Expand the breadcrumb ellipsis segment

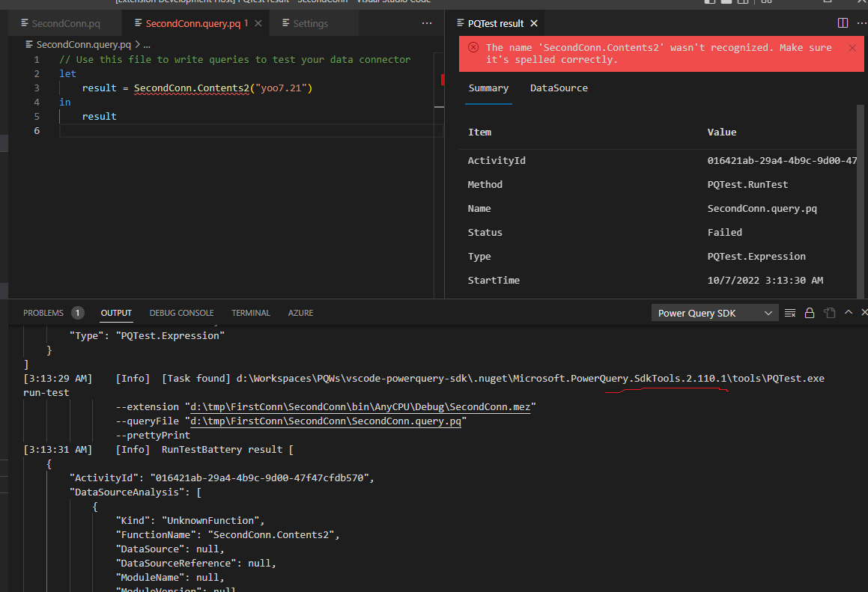tap(147, 45)
